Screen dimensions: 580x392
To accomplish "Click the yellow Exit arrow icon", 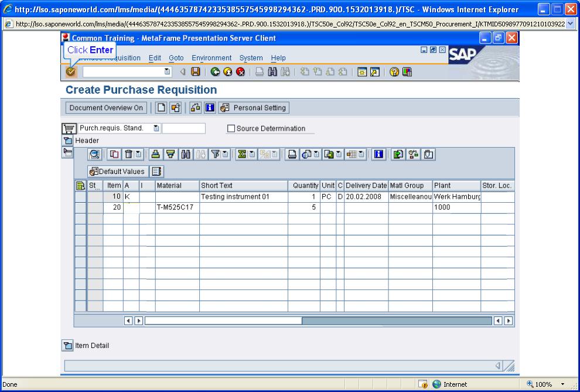I will (x=228, y=71).
